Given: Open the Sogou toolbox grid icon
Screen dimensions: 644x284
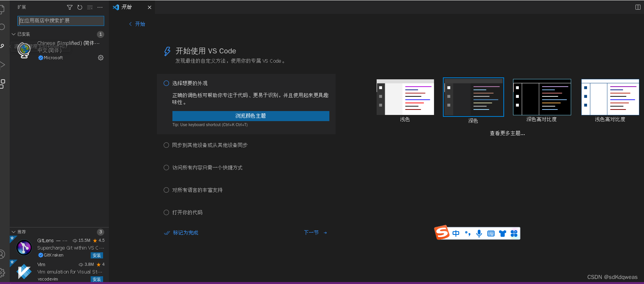Looking at the screenshot, I should tap(514, 233).
